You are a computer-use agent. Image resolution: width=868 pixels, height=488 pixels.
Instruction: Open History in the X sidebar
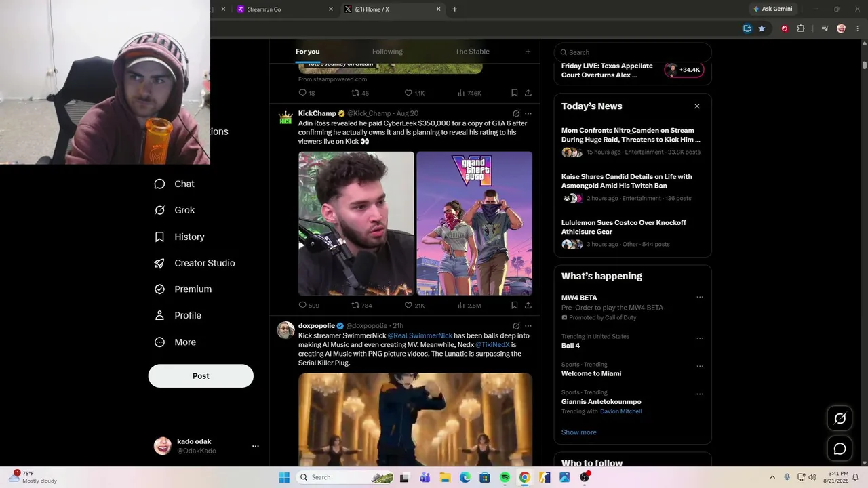[180, 237]
